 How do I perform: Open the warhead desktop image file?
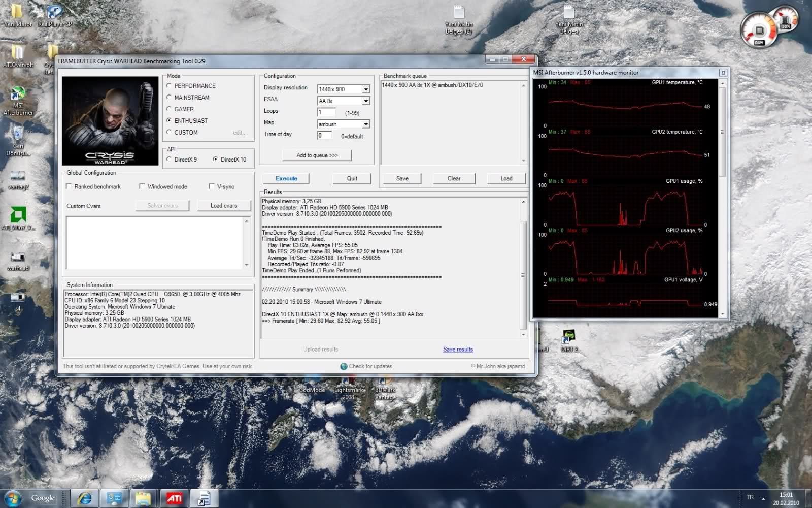[x=18, y=261]
